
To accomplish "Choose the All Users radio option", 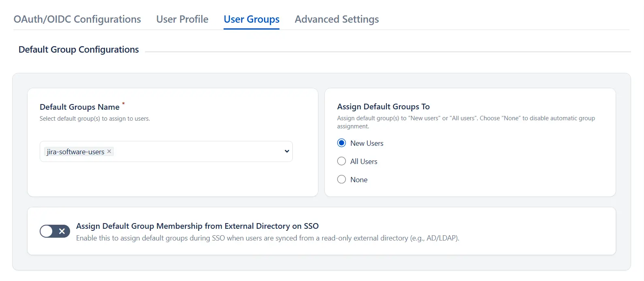I will coord(341,161).
